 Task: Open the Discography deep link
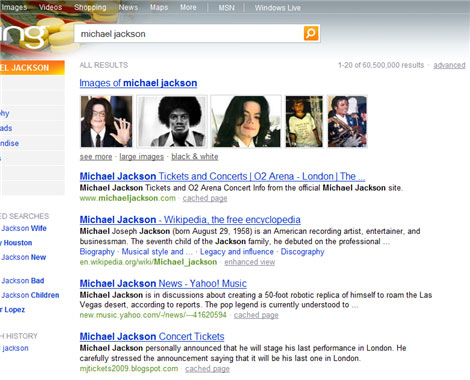(302, 252)
